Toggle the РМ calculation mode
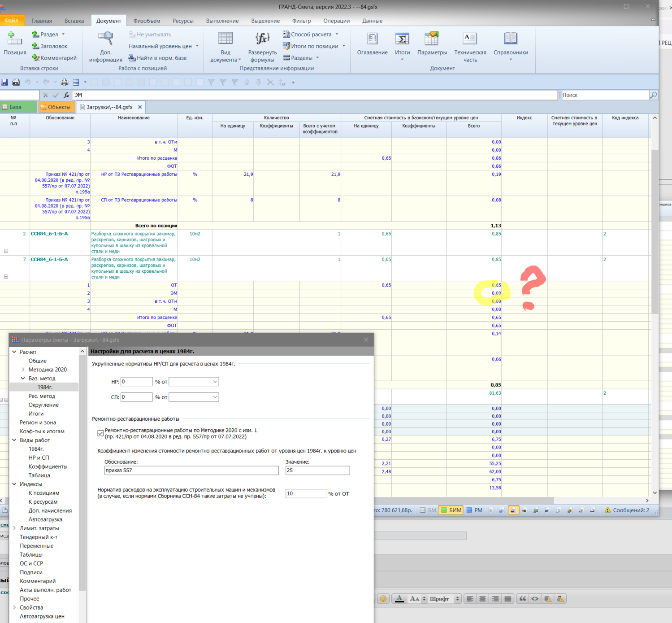 click(474, 510)
